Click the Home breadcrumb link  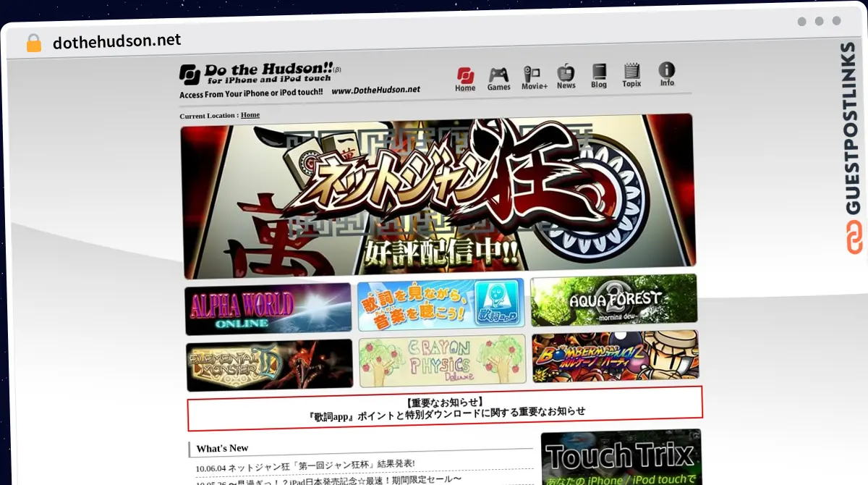[x=250, y=115]
